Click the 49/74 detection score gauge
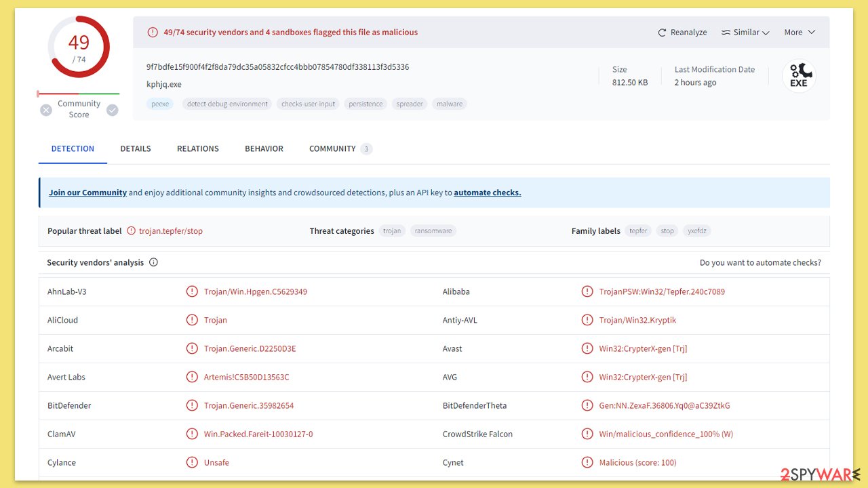The image size is (868, 488). 78,46
